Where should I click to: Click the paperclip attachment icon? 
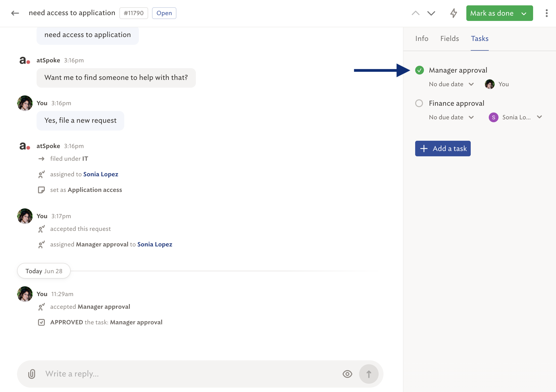[32, 374]
